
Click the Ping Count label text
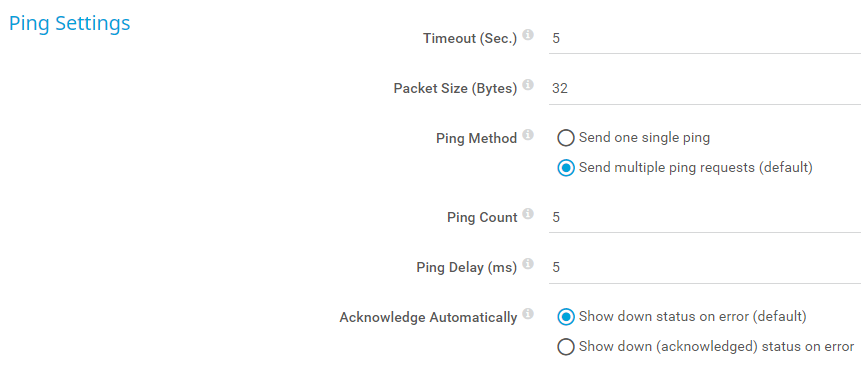tap(482, 218)
